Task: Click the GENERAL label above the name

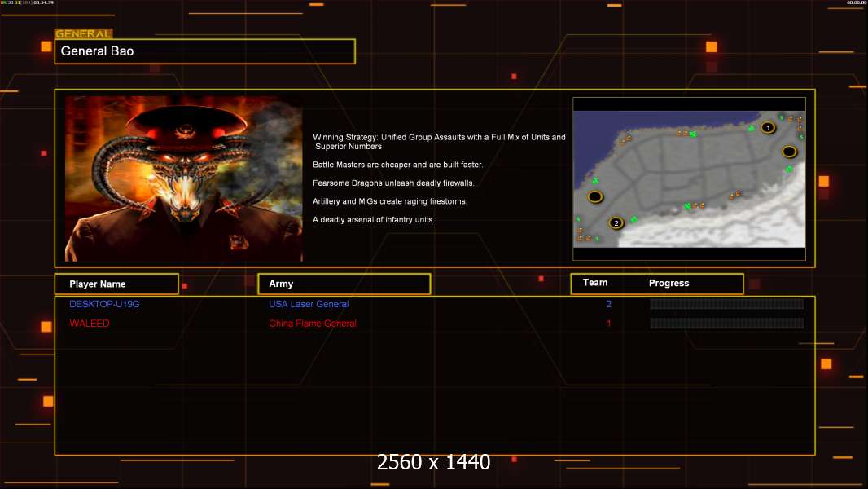Action: 83,33
